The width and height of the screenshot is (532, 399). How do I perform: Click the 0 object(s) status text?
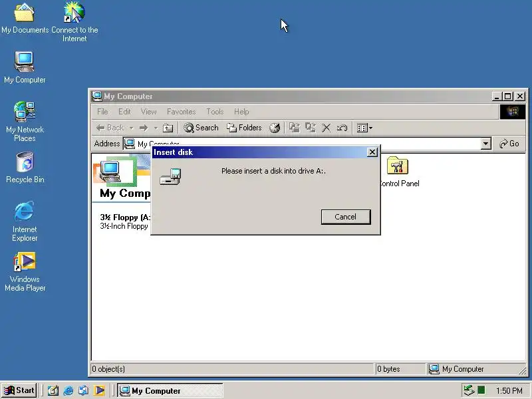click(108, 369)
